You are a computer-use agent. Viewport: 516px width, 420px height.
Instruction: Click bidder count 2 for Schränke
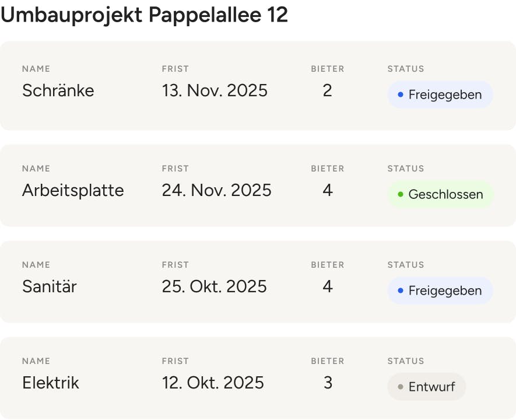coord(328,90)
